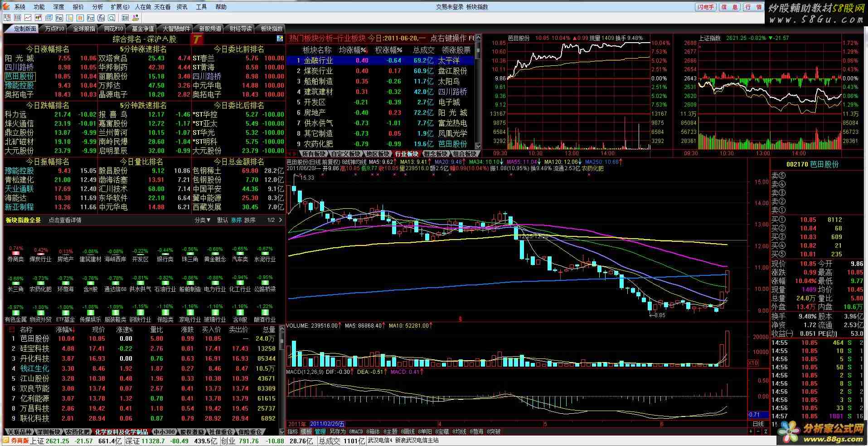Click the 另存为 button under the chart
This screenshot has width=868, height=446.
[x=337, y=431]
